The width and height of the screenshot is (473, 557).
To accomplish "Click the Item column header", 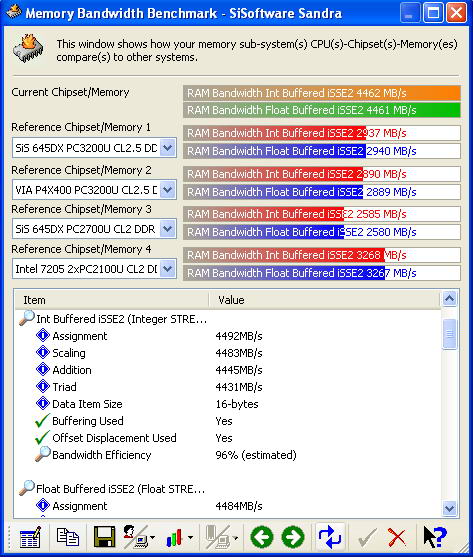I will click(x=112, y=300).
